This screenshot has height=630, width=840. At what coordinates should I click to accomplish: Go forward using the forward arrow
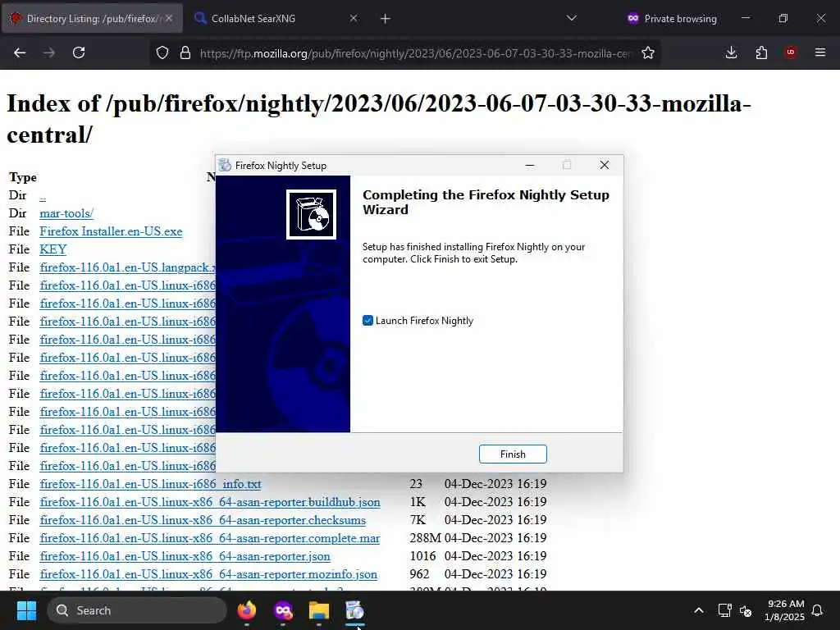[49, 52]
